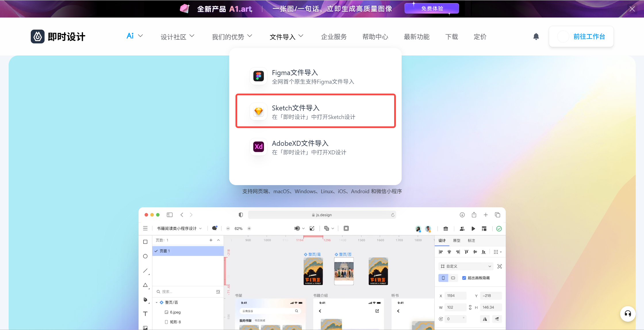Select the Pen tool

[x=145, y=300]
